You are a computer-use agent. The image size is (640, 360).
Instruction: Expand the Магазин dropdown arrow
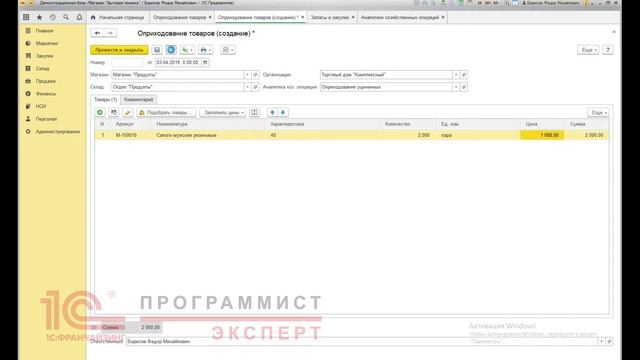pyautogui.click(x=247, y=75)
